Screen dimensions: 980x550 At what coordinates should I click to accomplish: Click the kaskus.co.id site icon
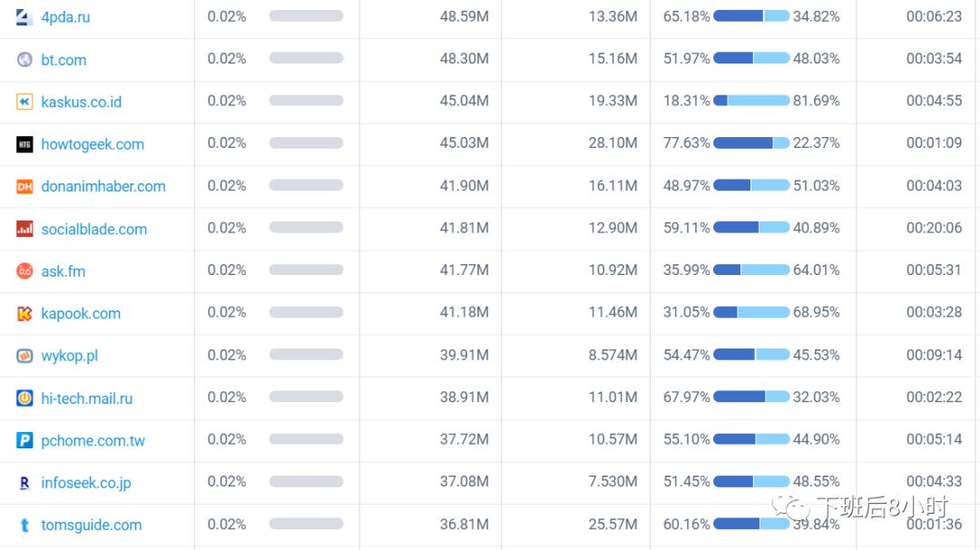coord(24,102)
